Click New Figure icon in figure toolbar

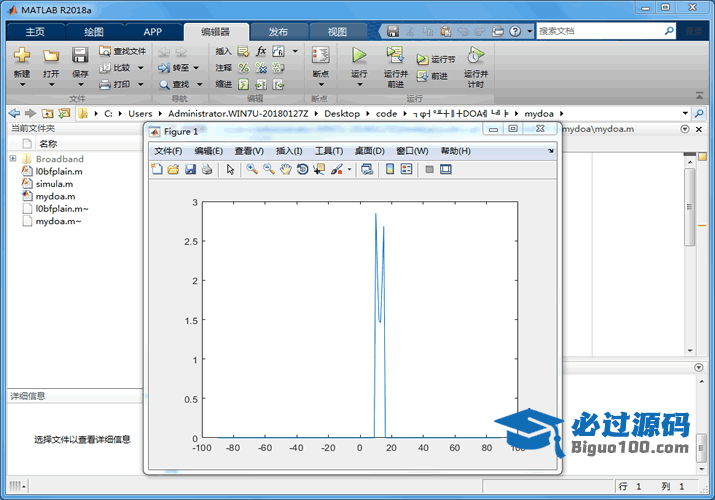pos(156,170)
